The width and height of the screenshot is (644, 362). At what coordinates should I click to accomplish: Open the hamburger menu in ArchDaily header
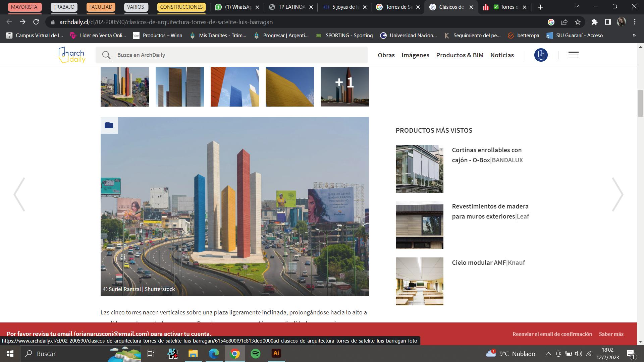[573, 55]
